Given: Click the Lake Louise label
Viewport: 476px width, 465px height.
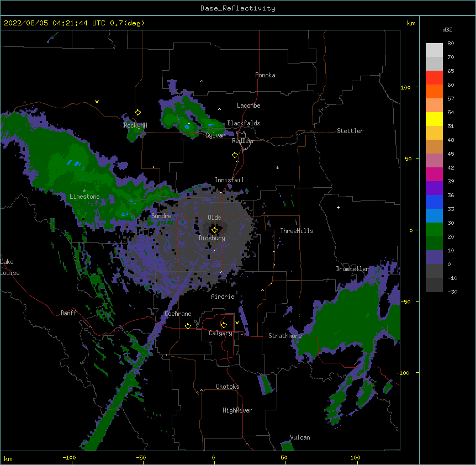Looking at the screenshot, I should pyautogui.click(x=10, y=267).
